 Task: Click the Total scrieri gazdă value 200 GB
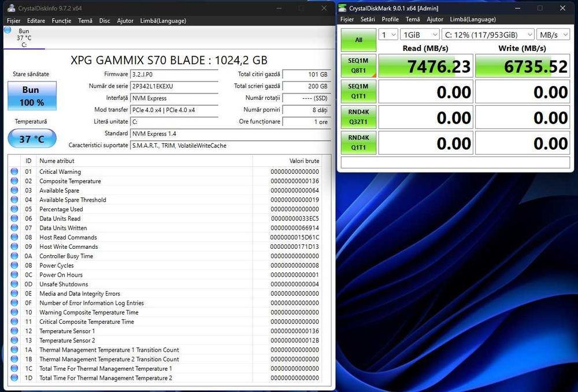tap(307, 86)
